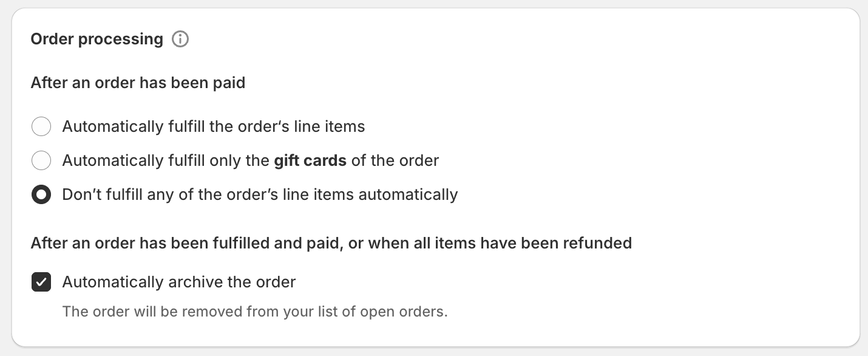Click the "Automatically fulfill only the gift cards" label text
This screenshot has height=356, width=868.
pyautogui.click(x=250, y=161)
